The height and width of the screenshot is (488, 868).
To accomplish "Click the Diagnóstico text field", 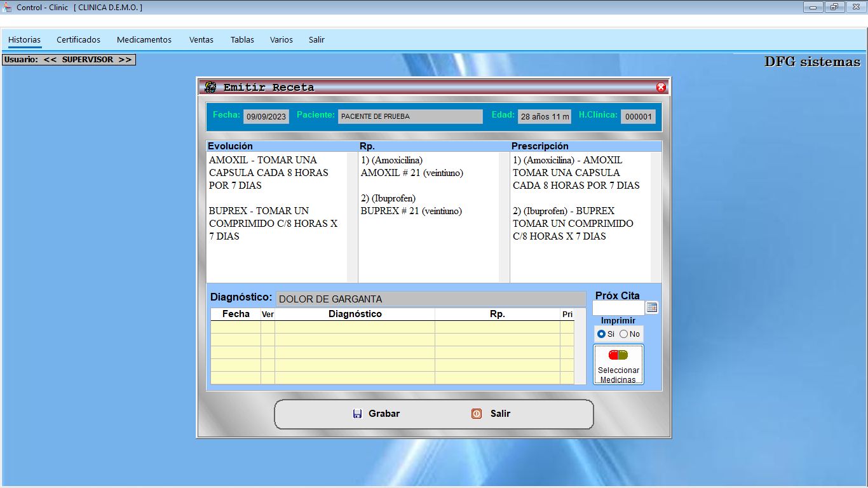I will pyautogui.click(x=431, y=299).
